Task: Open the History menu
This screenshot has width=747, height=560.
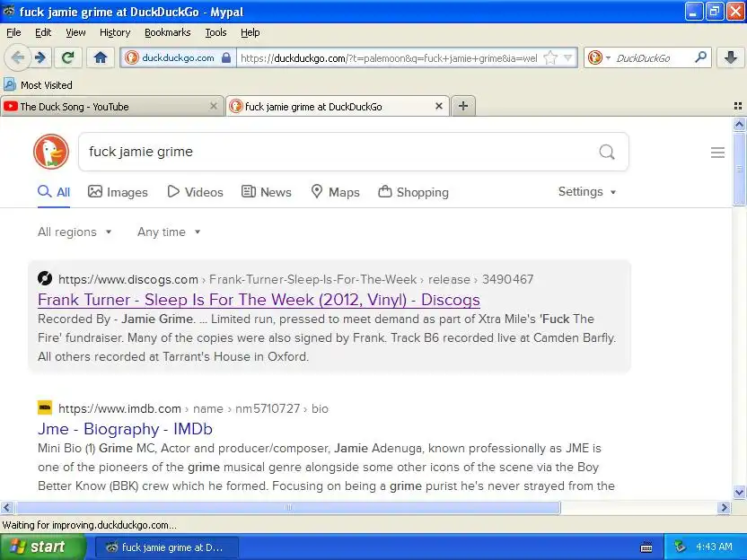Action: 115,32
